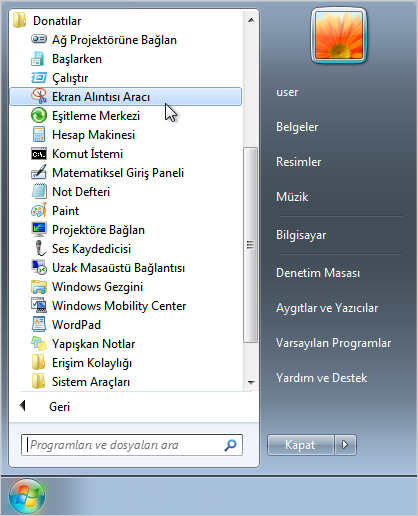Focus the Programları ve dosyaları ara field
The width and height of the screenshot is (418, 516).
click(x=132, y=445)
